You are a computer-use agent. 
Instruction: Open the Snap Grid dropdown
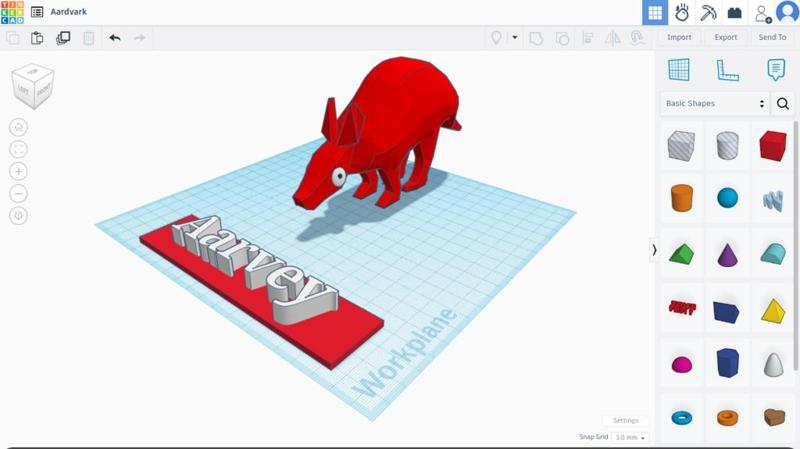pos(630,437)
